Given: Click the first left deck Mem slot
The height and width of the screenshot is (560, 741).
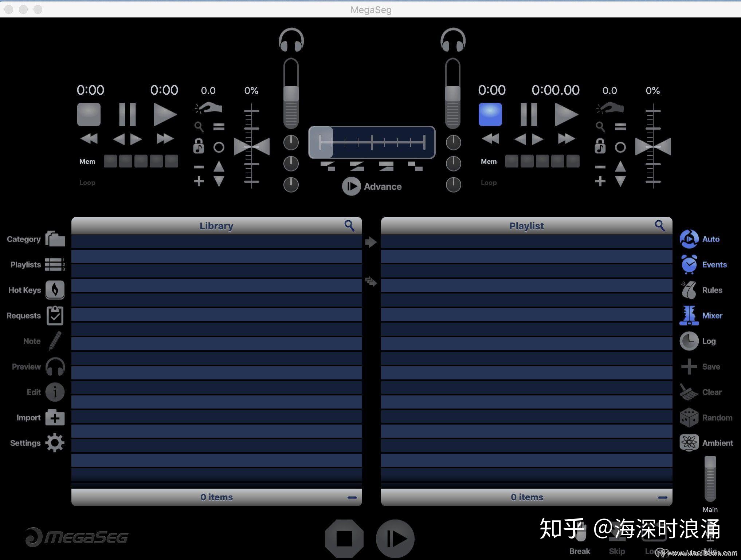Looking at the screenshot, I should [110, 161].
